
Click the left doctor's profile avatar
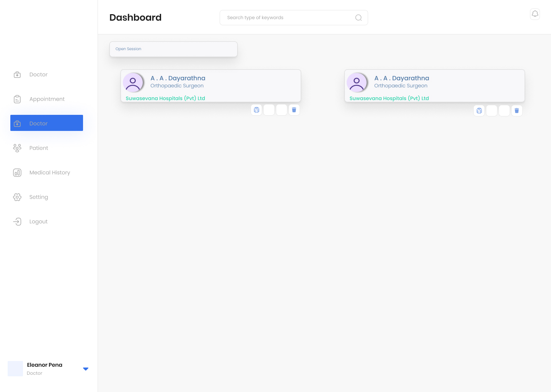133,83
